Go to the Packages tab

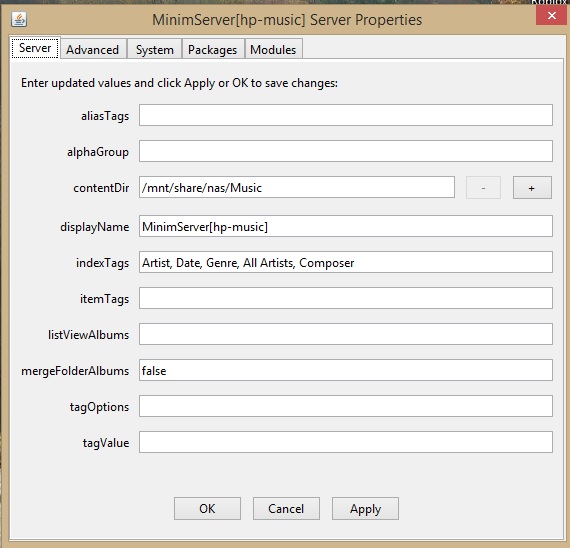pyautogui.click(x=213, y=49)
